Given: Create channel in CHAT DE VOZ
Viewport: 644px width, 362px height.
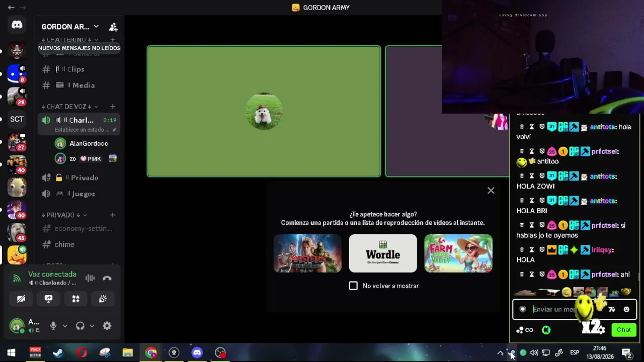Looking at the screenshot, I should tap(113, 107).
